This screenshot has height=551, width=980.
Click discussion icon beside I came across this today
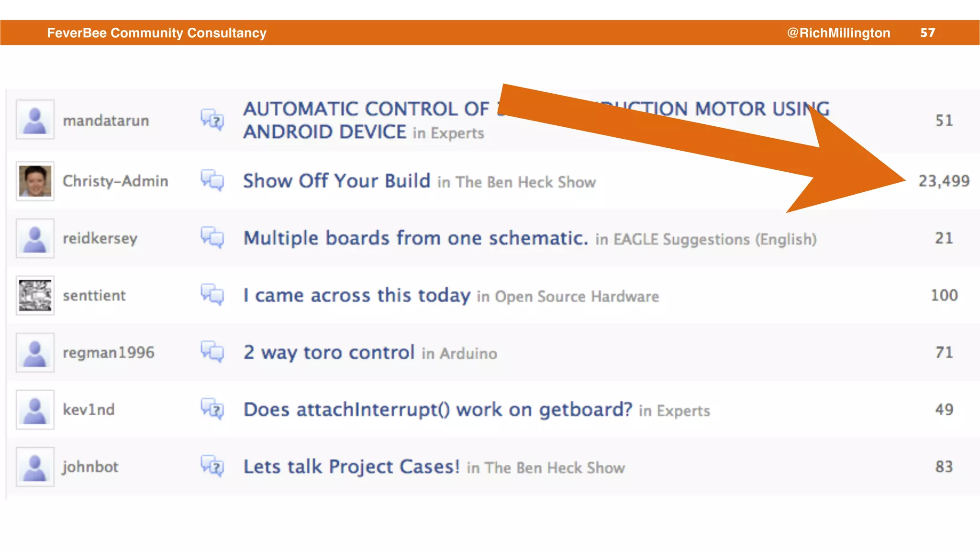[x=212, y=295]
